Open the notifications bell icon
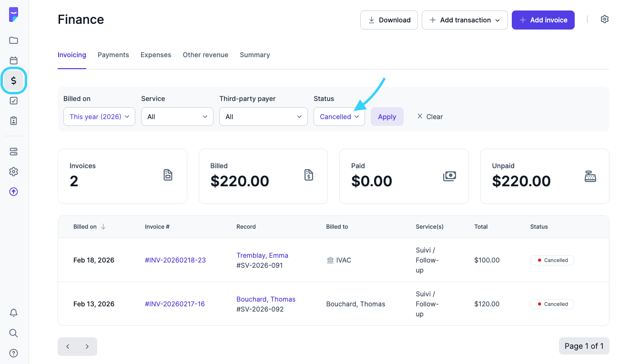 coord(14,313)
